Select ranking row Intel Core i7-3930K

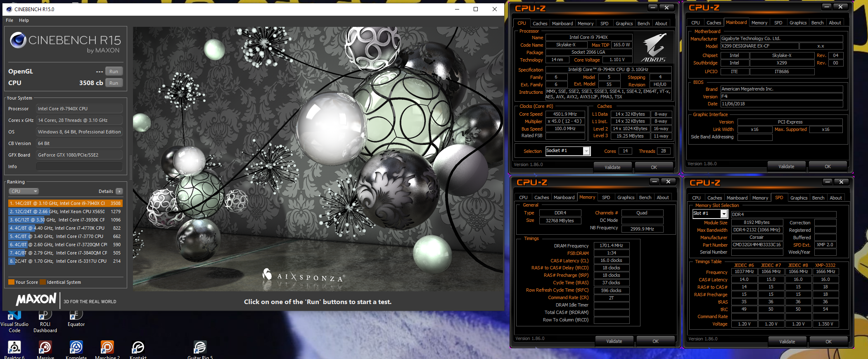click(65, 220)
